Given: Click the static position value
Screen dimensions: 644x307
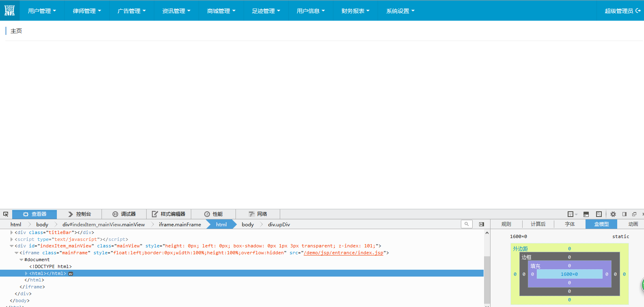Looking at the screenshot, I should [x=620, y=236].
